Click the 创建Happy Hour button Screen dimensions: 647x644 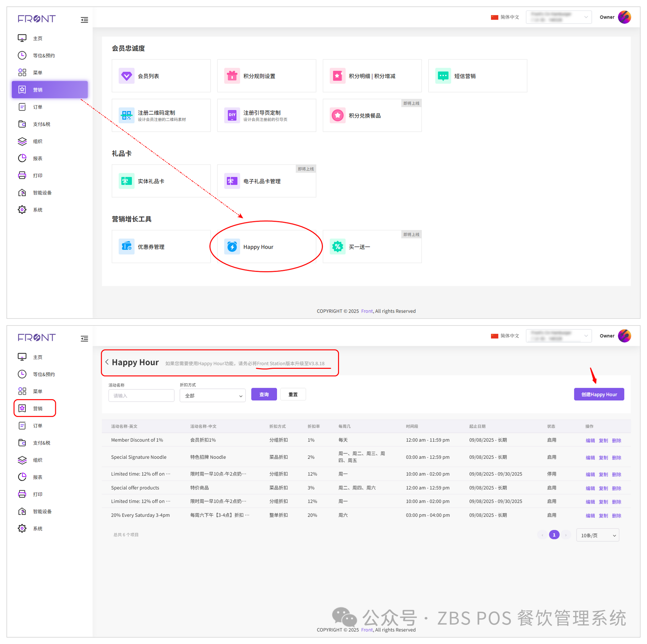coord(598,394)
